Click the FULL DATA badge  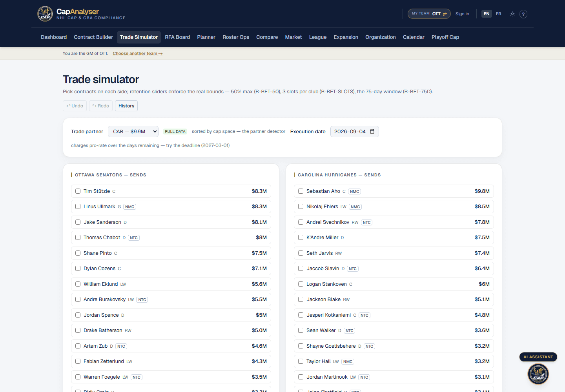pos(175,132)
